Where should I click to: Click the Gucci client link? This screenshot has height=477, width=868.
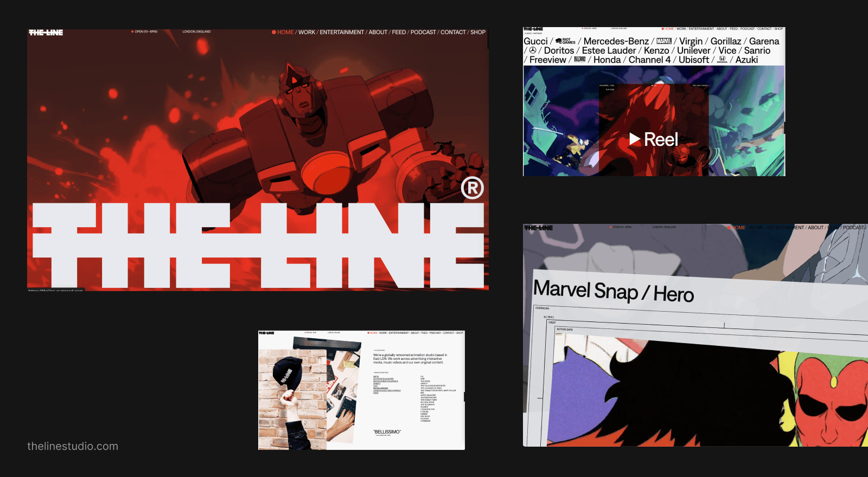[535, 41]
